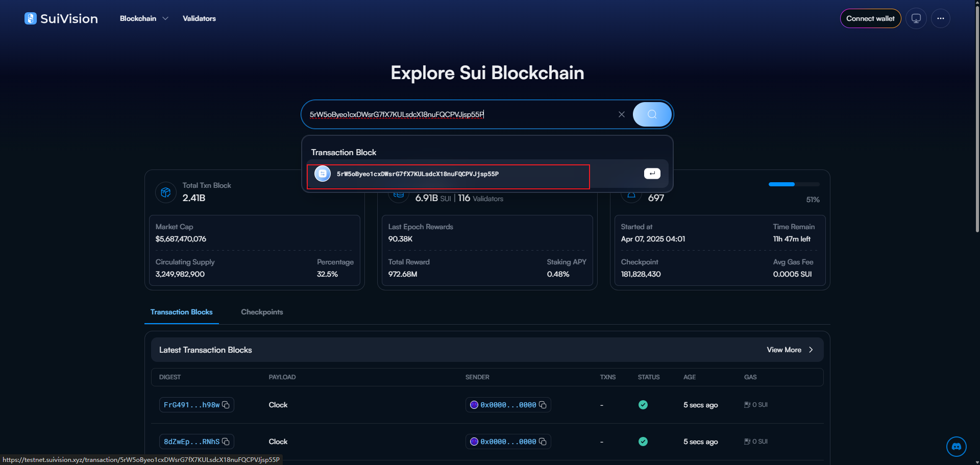
Task: Click the View More chevron arrow
Action: 811,350
